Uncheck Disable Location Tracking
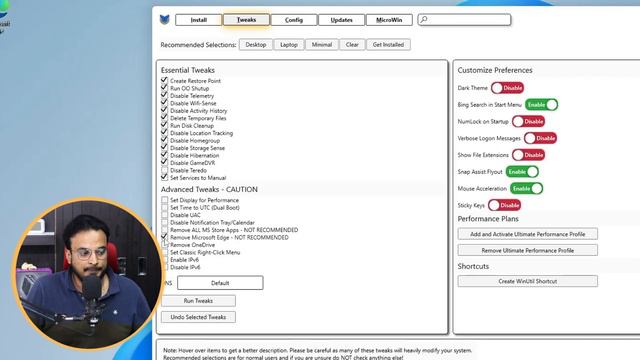The image size is (640, 360). pos(164,133)
